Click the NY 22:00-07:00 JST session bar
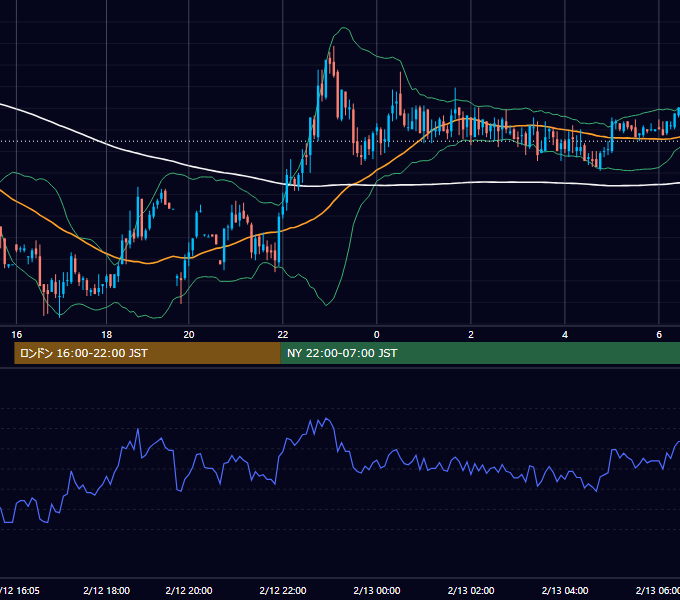The height and width of the screenshot is (600, 680). coord(480,353)
